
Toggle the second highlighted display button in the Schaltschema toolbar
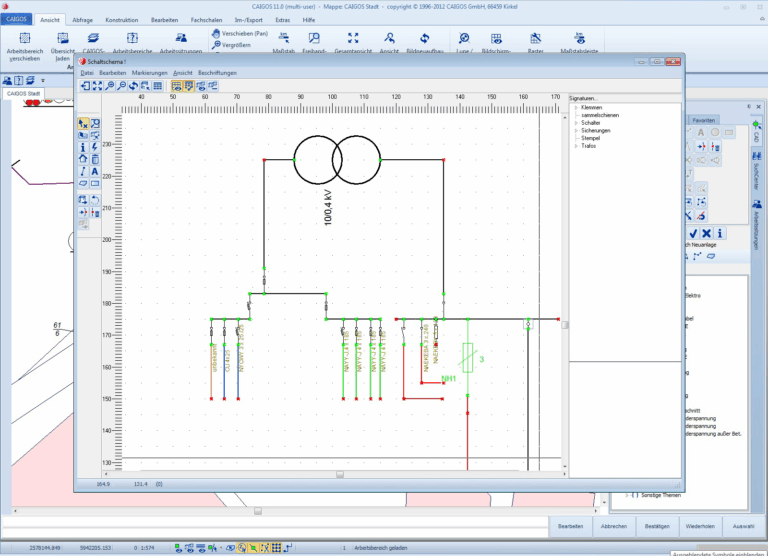(188, 86)
